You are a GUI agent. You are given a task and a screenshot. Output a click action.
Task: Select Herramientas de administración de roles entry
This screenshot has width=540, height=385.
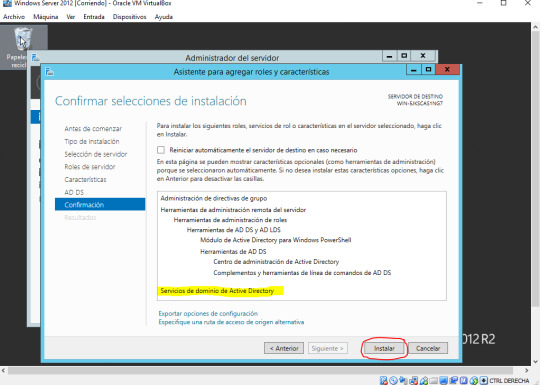230,220
